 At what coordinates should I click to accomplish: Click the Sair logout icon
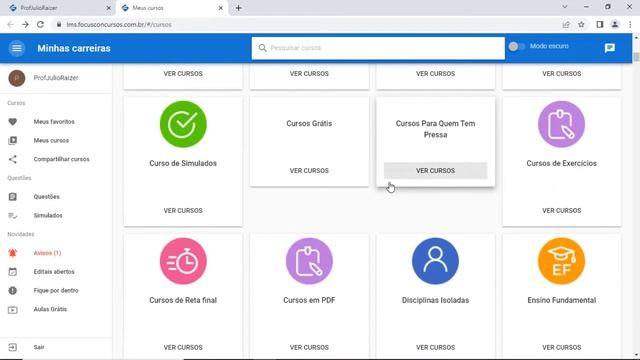pos(13,347)
